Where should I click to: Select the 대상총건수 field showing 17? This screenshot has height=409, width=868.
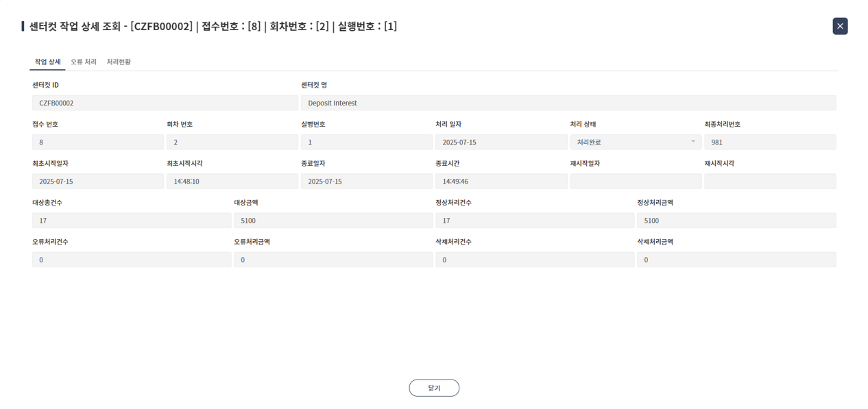(x=130, y=220)
